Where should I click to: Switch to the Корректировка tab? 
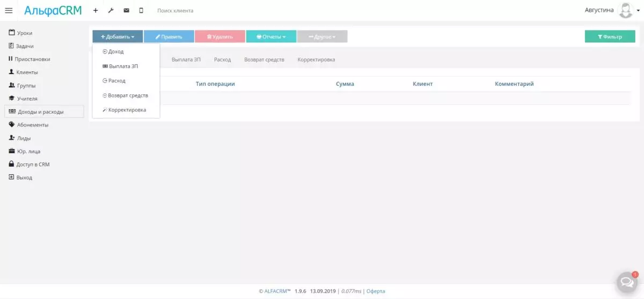(x=316, y=59)
